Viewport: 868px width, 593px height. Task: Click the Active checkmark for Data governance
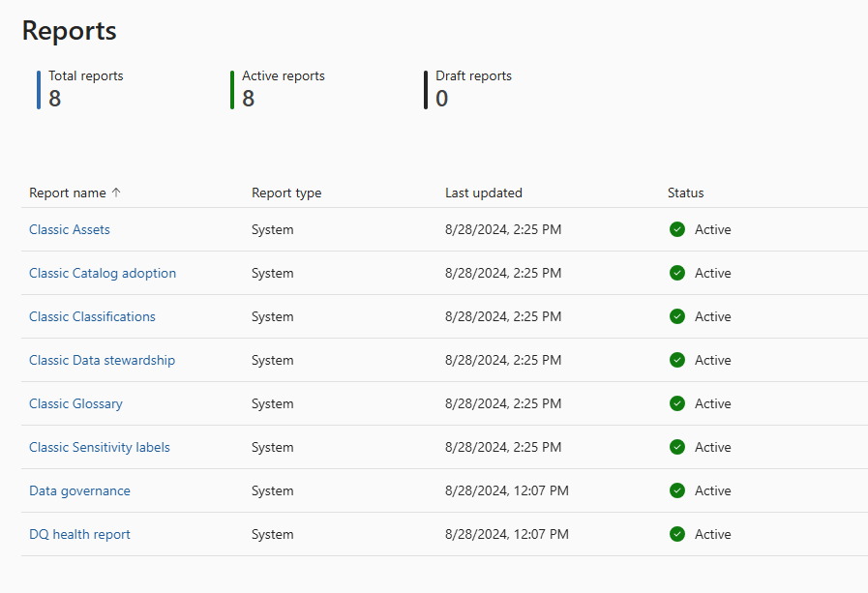[x=677, y=490]
